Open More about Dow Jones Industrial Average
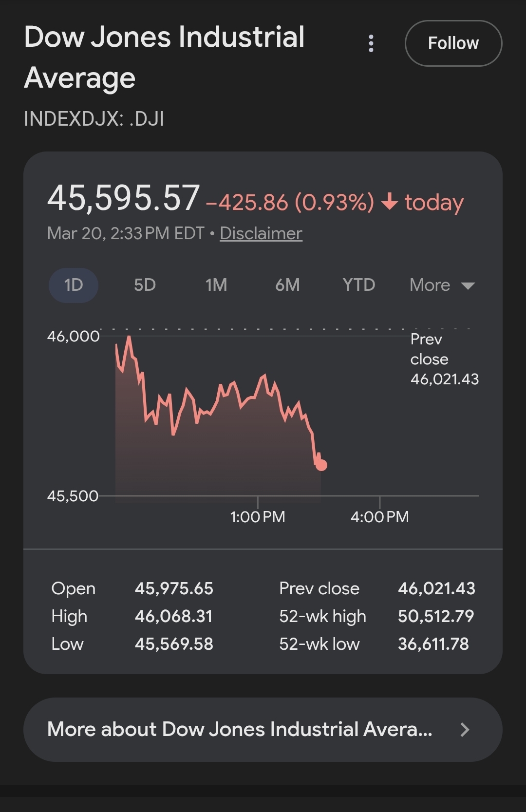The width and height of the screenshot is (526, 812). point(240,729)
